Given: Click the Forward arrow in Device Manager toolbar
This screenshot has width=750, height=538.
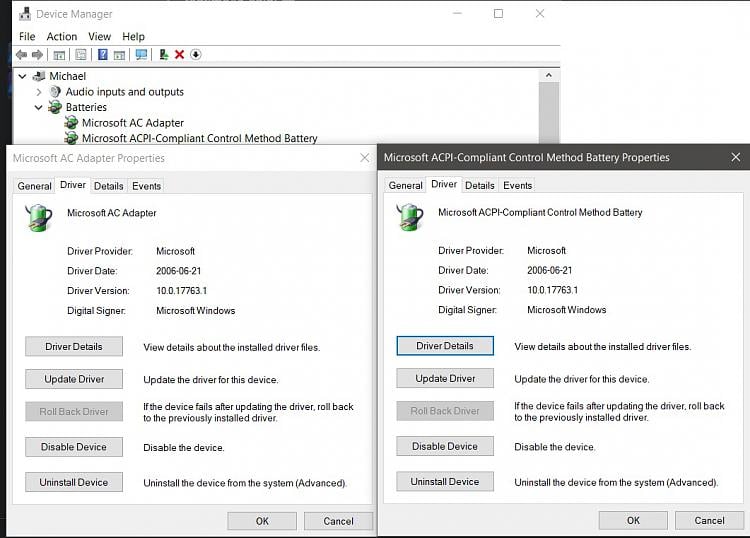Looking at the screenshot, I should 37,55.
